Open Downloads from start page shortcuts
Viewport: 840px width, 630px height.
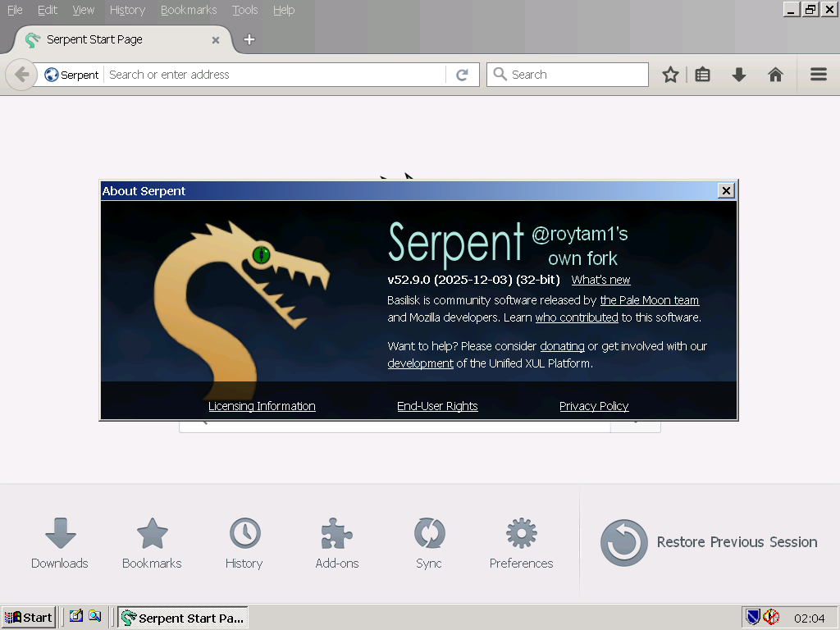59,543
